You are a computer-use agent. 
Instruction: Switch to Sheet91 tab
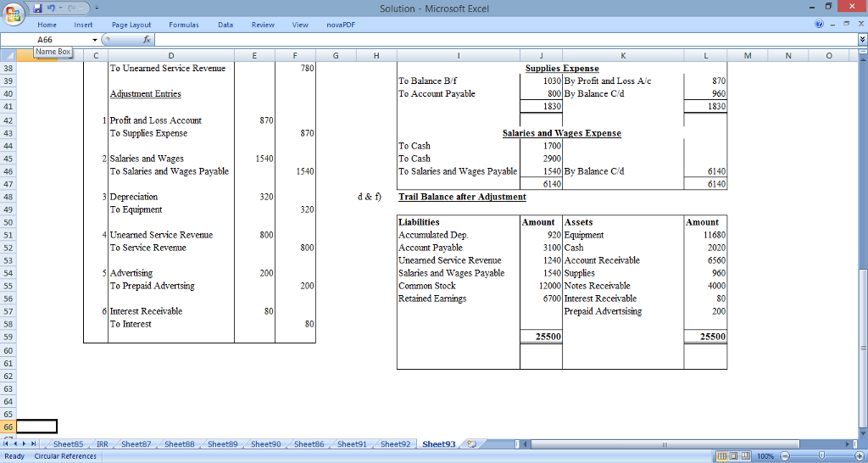point(352,443)
